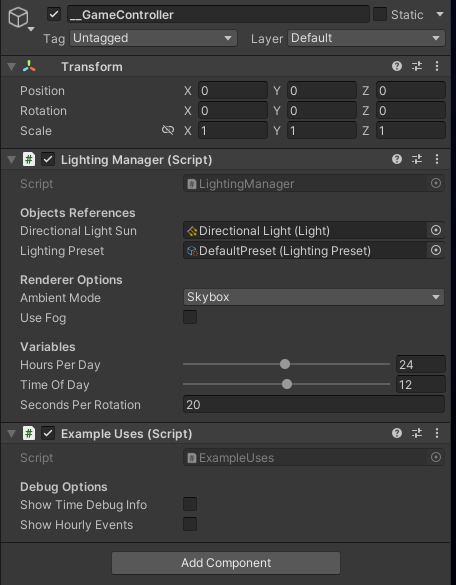456x585 pixels.
Task: Open Transform presets sliders icon
Action: pos(417,66)
